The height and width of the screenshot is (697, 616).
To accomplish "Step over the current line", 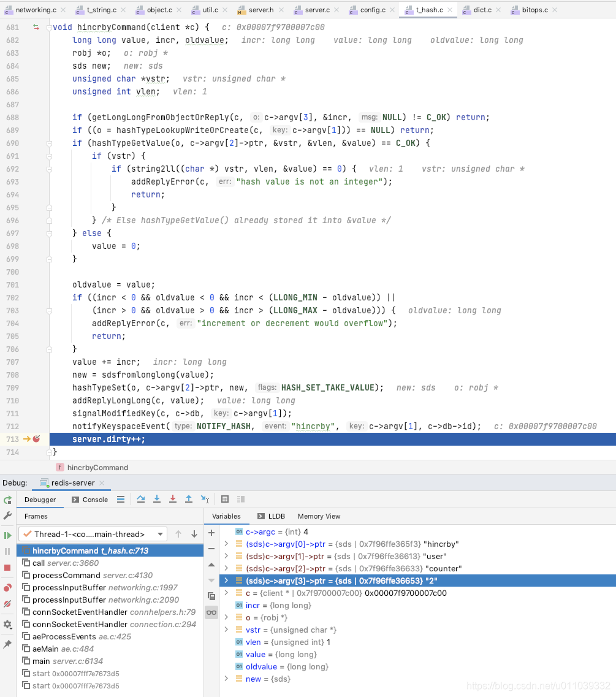I will point(141,499).
